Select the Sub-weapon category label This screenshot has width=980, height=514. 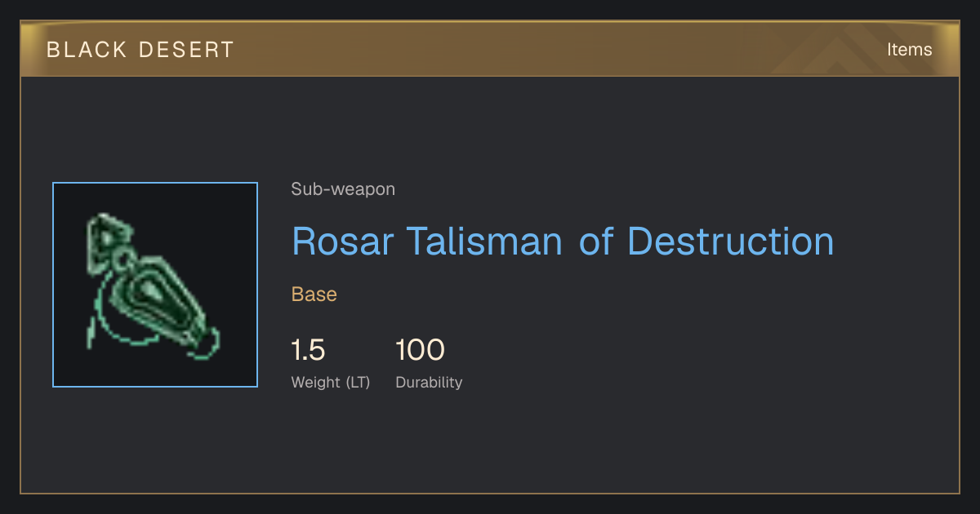point(343,189)
